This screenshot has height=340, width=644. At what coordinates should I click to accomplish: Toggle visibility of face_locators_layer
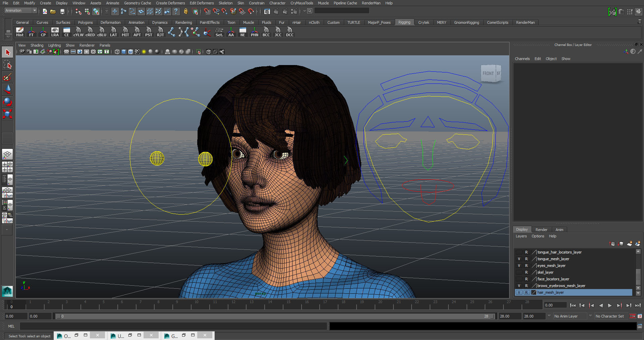point(519,279)
